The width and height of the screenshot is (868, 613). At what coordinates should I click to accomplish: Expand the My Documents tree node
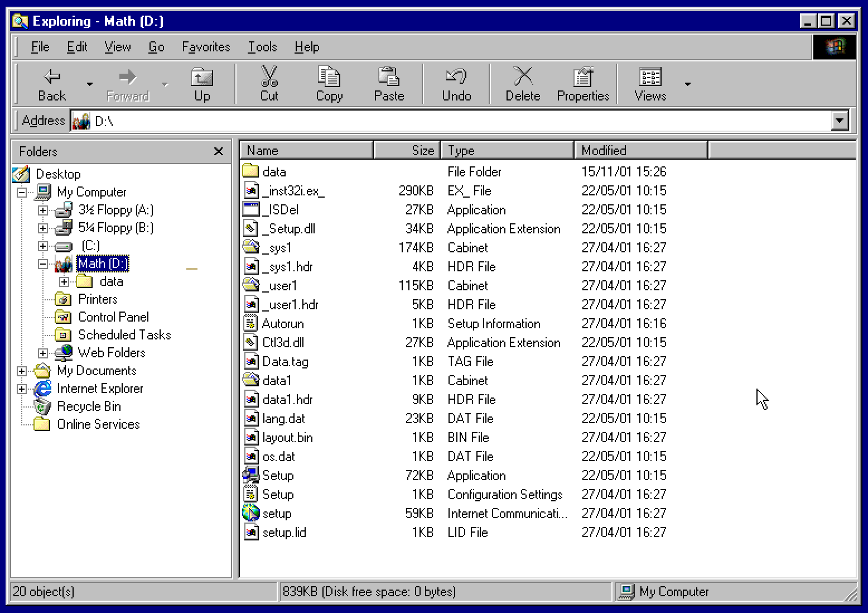tap(22, 371)
